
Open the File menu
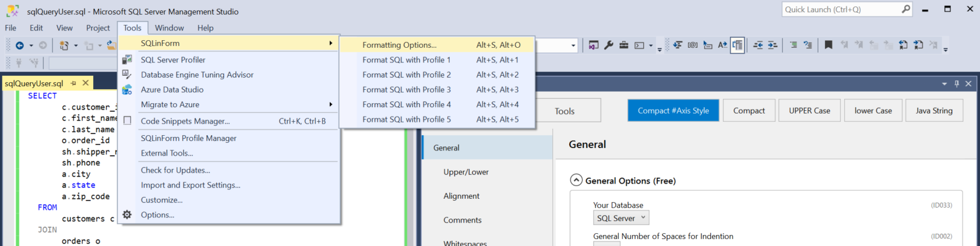11,28
